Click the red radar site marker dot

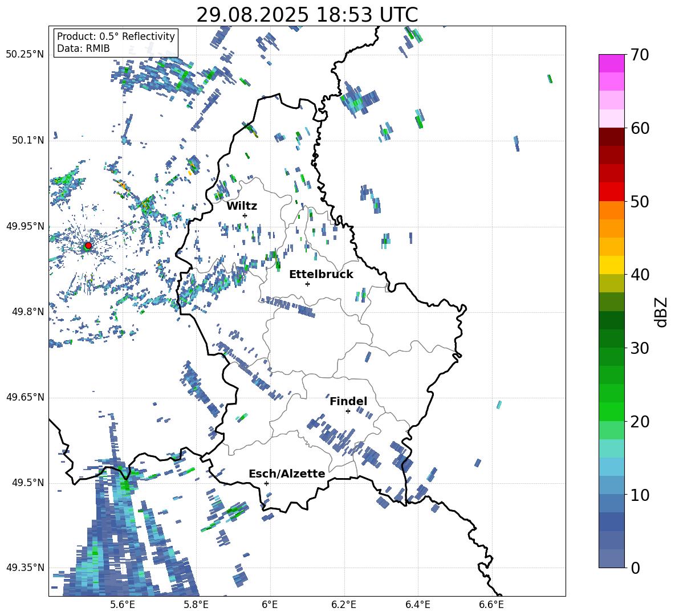88,245
